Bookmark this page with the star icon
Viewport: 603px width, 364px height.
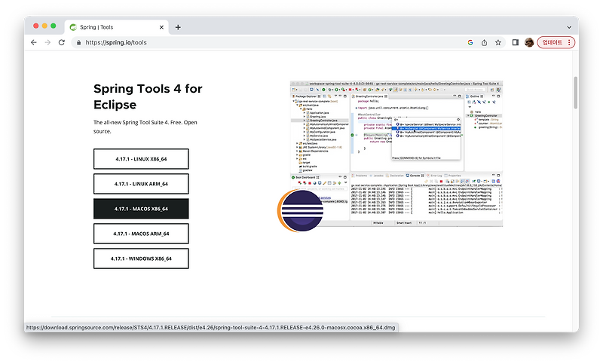pos(498,43)
